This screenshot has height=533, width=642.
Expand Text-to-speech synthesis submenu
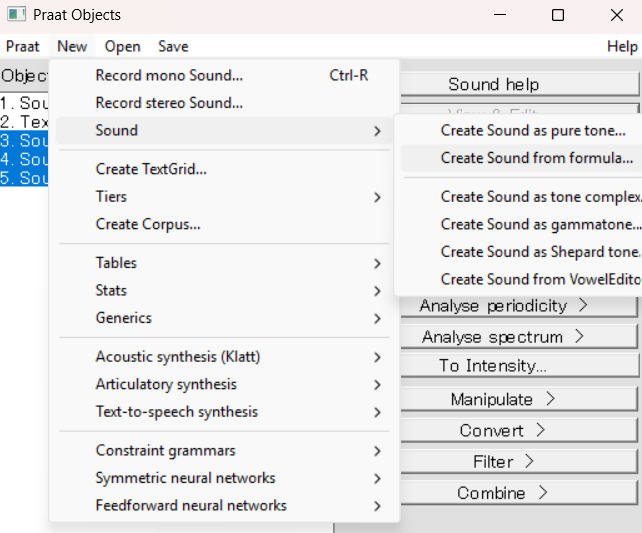click(x=224, y=411)
